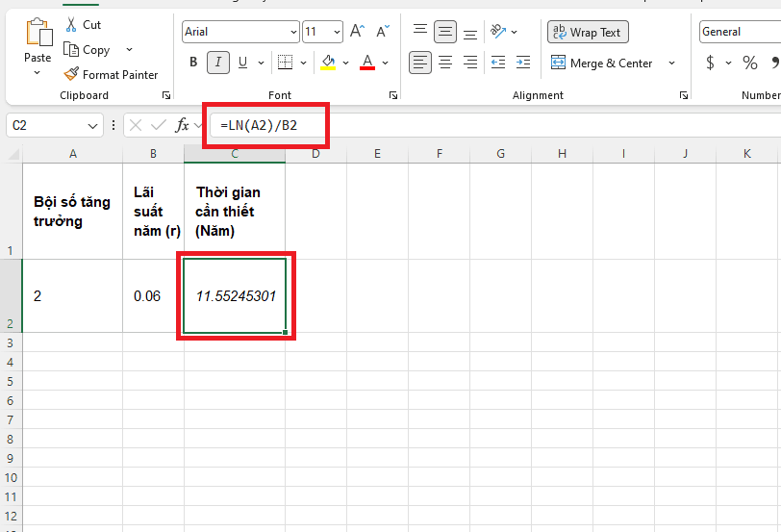
Task: Expand the Paste options arrow
Action: tap(37, 73)
